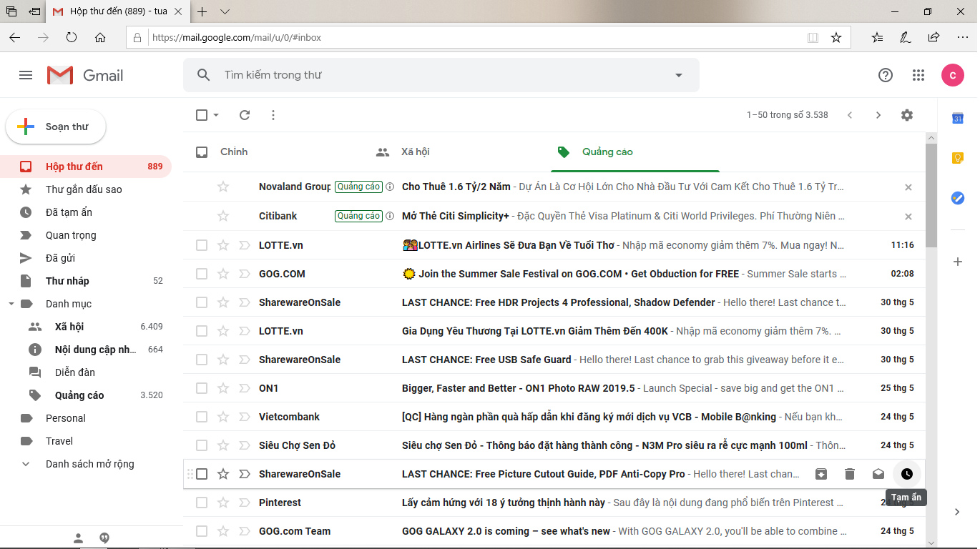
Task: Open the three-dot more options menu
Action: tap(273, 115)
